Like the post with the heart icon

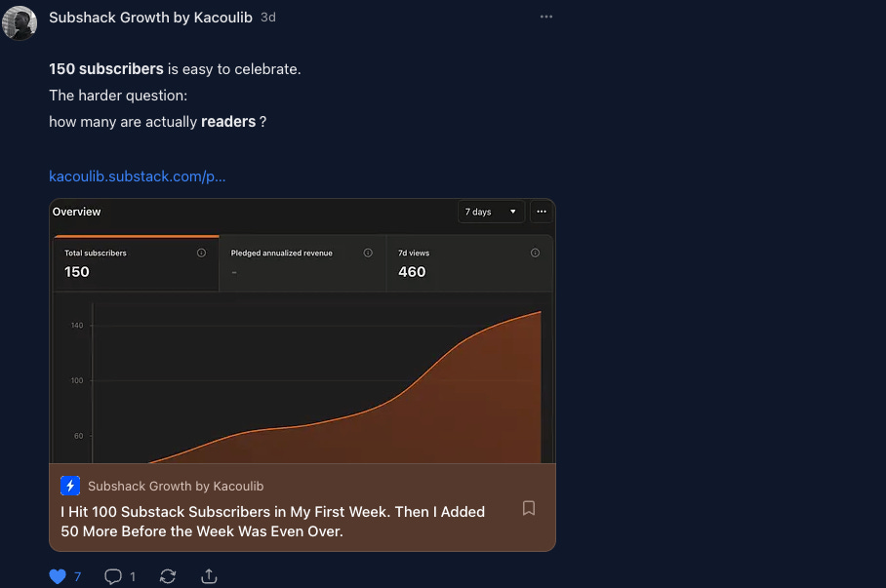click(58, 576)
